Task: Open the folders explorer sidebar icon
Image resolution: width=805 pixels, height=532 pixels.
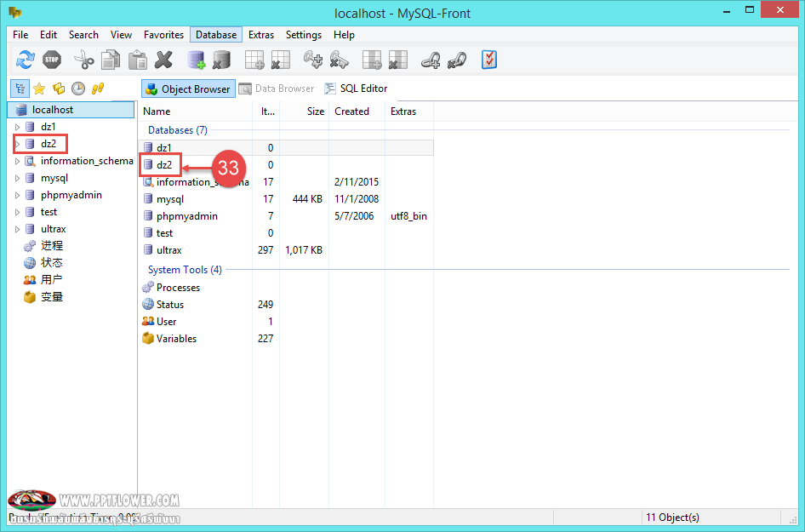Action: [59, 89]
